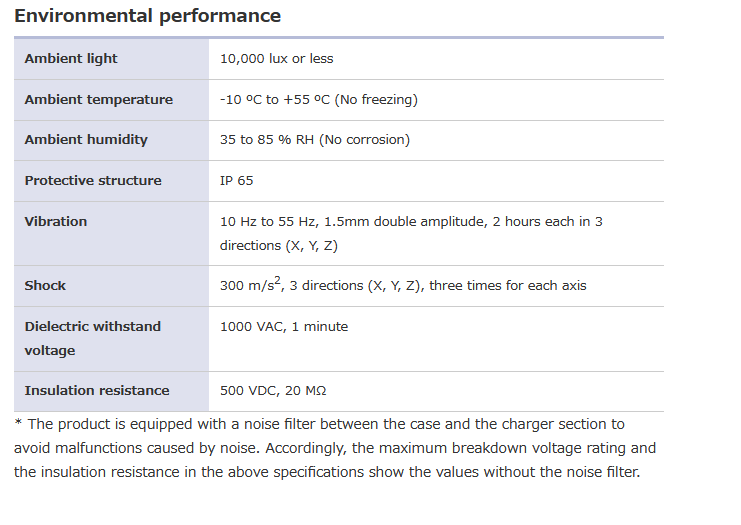The image size is (741, 525).
Task: Click the Environmental performance heading
Action: [x=147, y=16]
